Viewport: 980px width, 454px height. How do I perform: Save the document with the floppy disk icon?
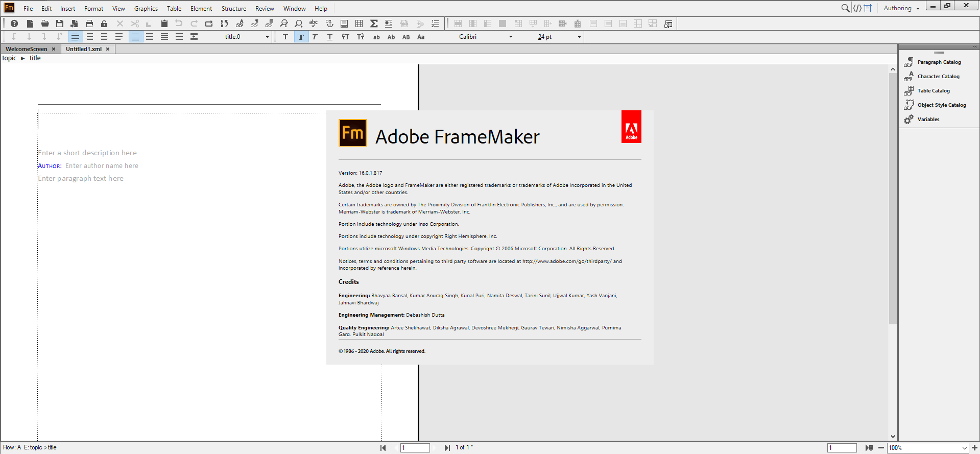point(60,23)
